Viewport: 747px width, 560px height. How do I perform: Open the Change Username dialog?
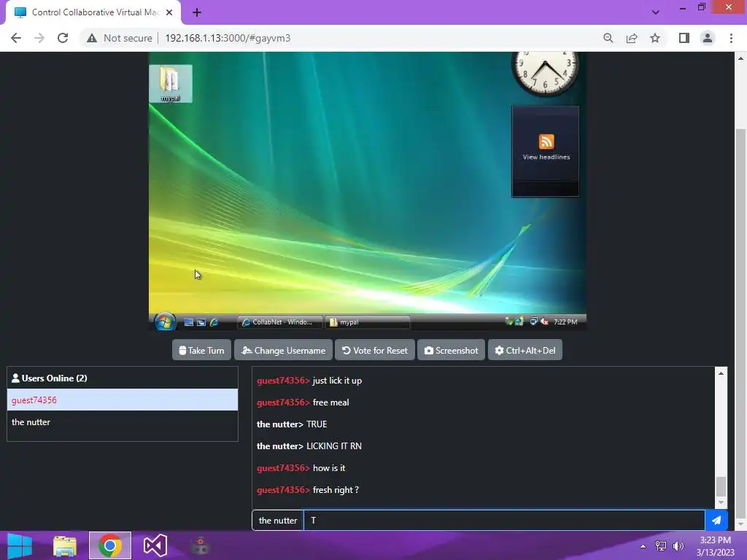point(284,351)
